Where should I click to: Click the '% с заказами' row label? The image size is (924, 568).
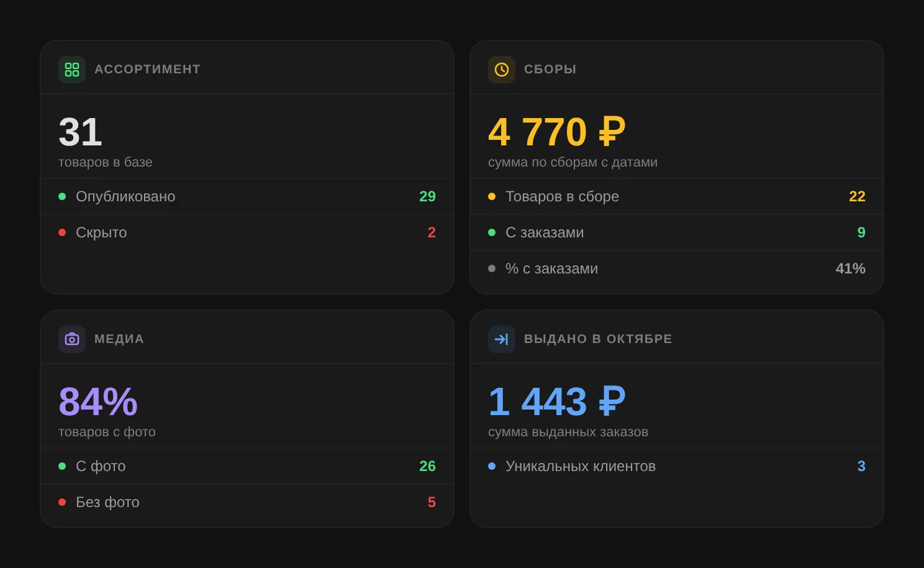click(x=551, y=268)
